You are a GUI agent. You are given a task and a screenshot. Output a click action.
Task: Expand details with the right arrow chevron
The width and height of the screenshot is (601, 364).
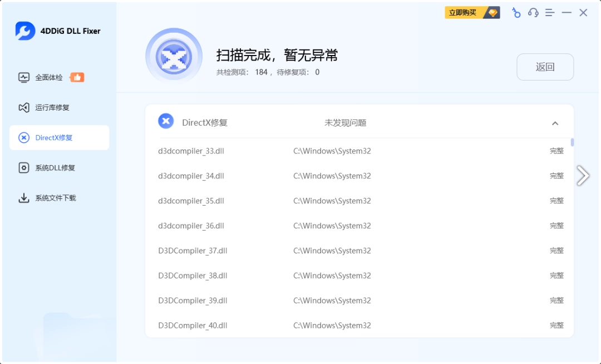click(583, 176)
